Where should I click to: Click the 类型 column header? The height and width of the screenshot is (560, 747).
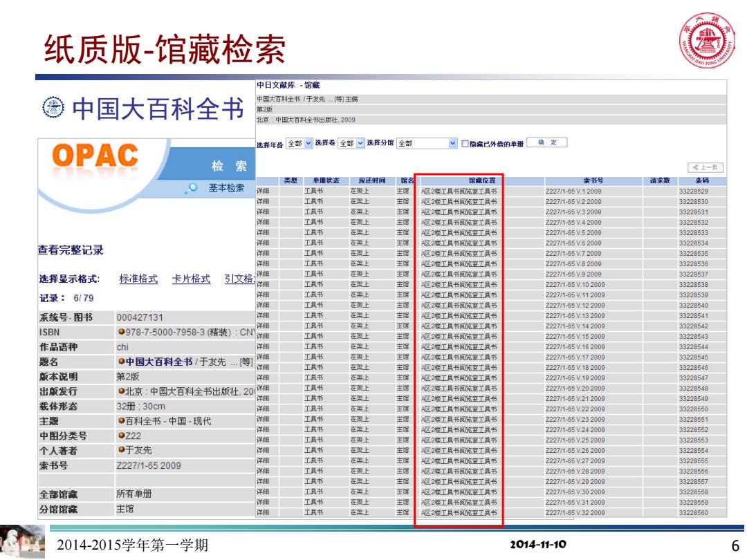(x=290, y=180)
